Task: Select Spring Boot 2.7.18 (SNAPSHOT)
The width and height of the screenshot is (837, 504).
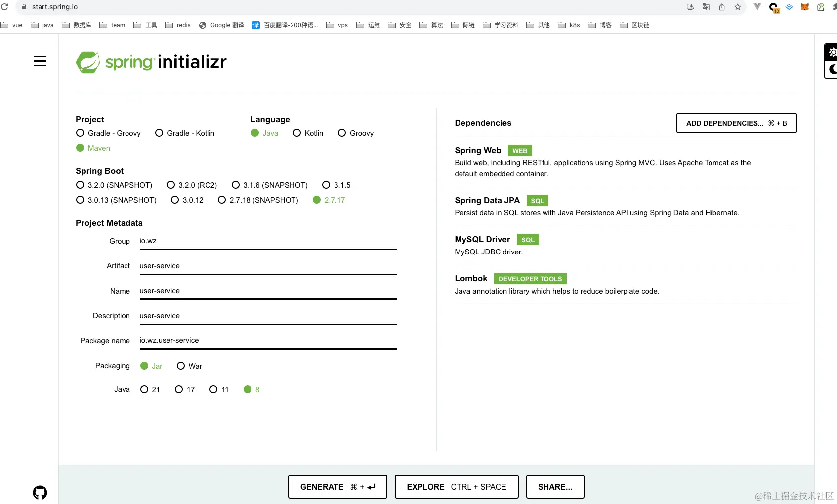Action: [258, 200]
